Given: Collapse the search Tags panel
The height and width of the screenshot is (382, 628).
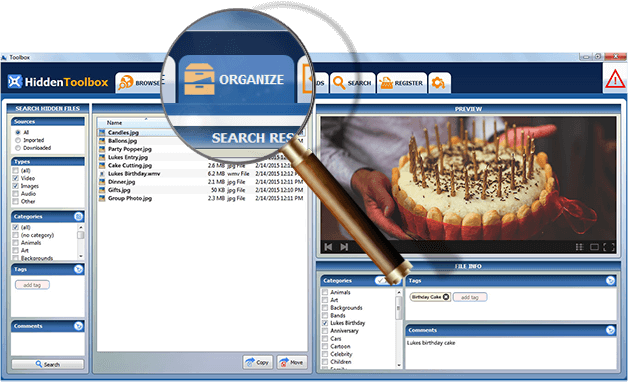Looking at the screenshot, I should [x=78, y=269].
